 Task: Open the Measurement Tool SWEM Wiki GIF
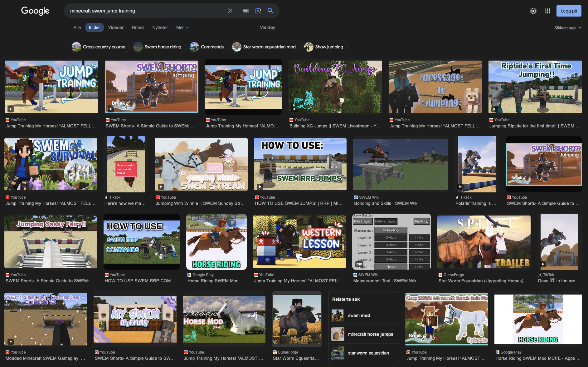click(x=391, y=241)
